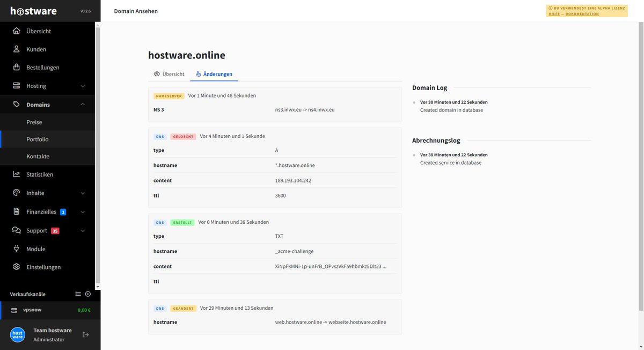Viewport: 644px width, 350px height.
Task: Click the truncated TXT content value
Action: point(331,266)
